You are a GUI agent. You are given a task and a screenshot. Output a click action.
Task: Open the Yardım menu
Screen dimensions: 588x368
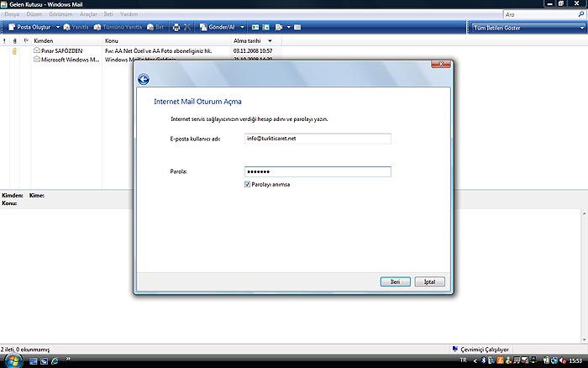pyautogui.click(x=129, y=14)
